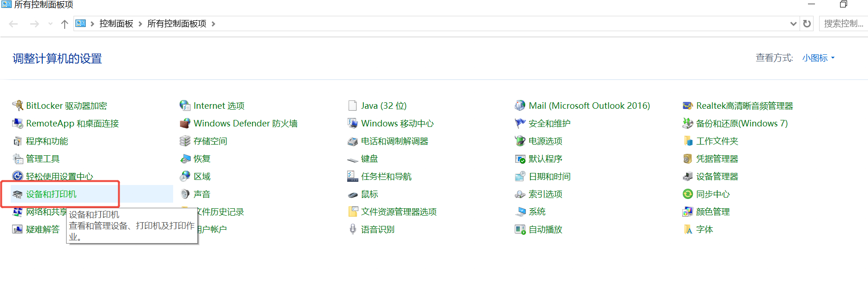Go back with the back arrow

coord(13,24)
